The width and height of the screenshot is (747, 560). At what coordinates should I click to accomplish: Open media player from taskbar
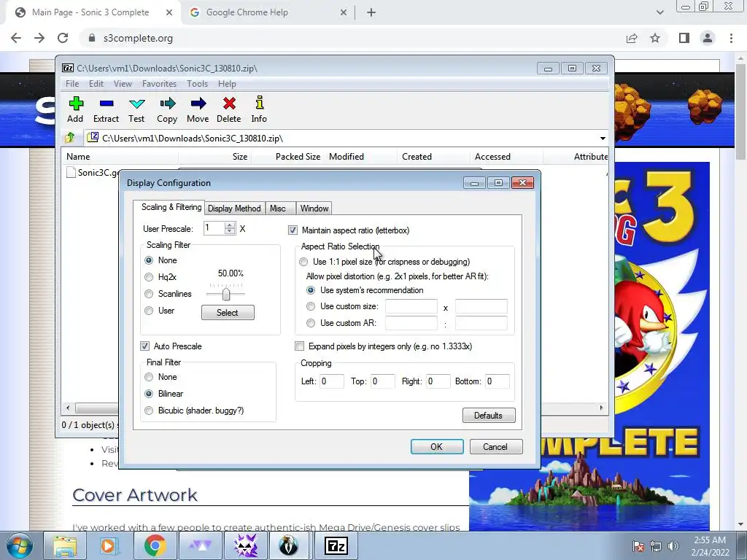[109, 545]
